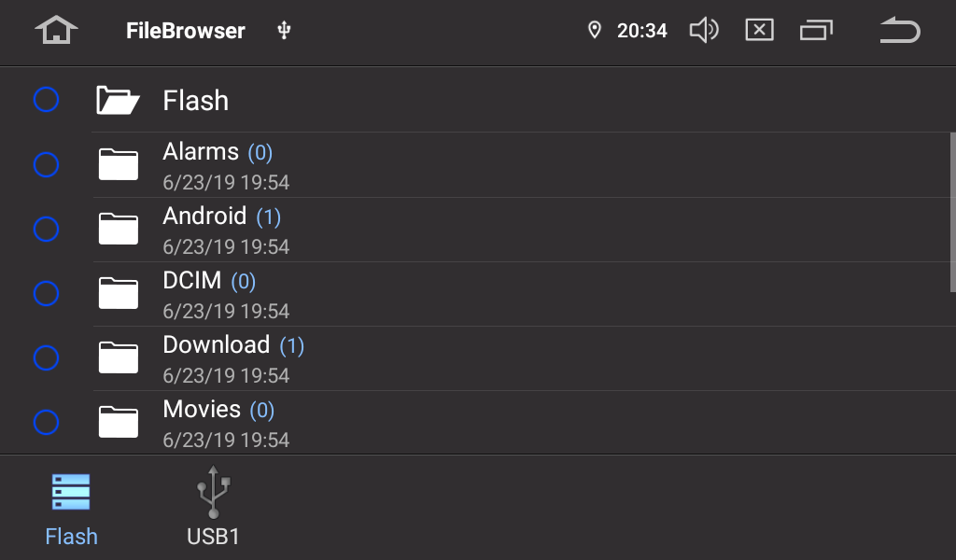Screen dimensions: 956x560
Task: Tap the USB indicator icon in title bar
Action: click(285, 31)
